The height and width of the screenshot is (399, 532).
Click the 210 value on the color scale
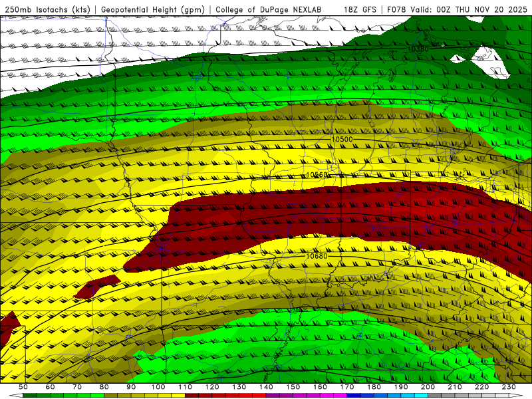(455, 387)
